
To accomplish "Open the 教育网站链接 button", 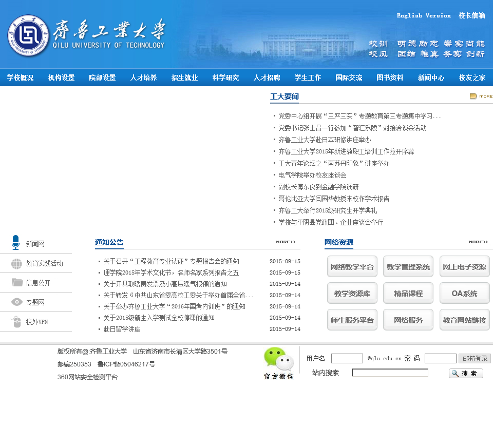I will click(x=464, y=320).
